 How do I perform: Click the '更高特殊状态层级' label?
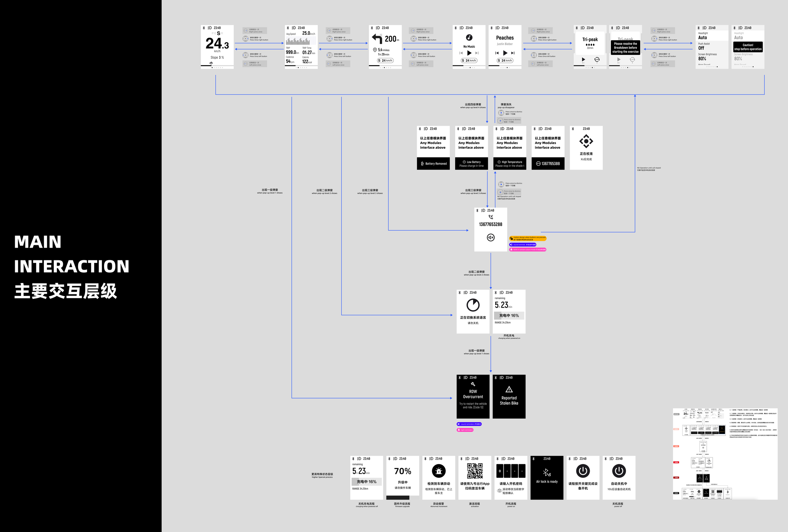[x=322, y=474]
